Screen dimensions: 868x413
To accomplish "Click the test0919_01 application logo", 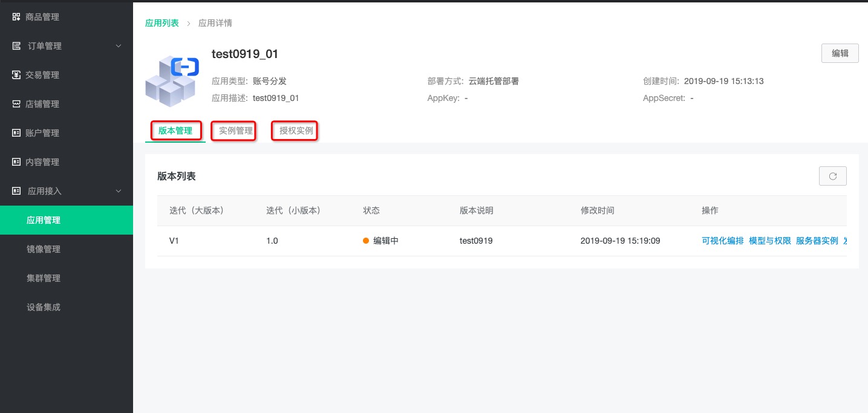I will coord(172,82).
